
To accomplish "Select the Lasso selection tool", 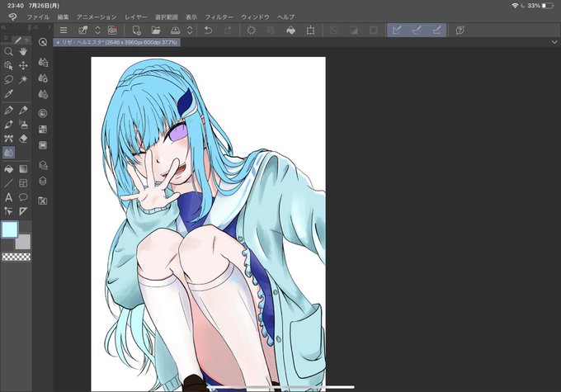I will pyautogui.click(x=8, y=79).
